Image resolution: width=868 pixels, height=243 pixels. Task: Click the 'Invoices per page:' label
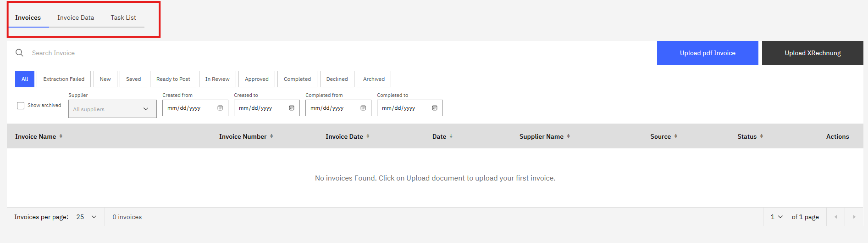pyautogui.click(x=41, y=217)
